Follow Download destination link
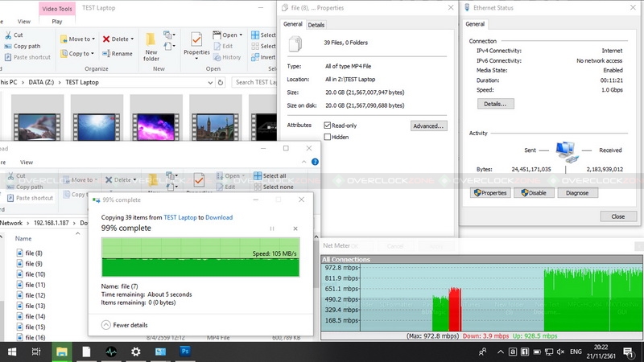This screenshot has width=644, height=362. click(x=219, y=217)
